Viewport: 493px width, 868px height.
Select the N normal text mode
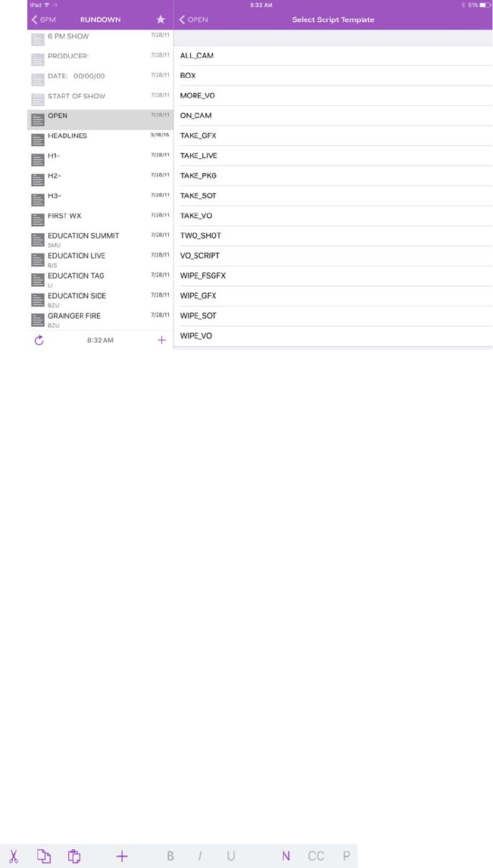coord(286,856)
